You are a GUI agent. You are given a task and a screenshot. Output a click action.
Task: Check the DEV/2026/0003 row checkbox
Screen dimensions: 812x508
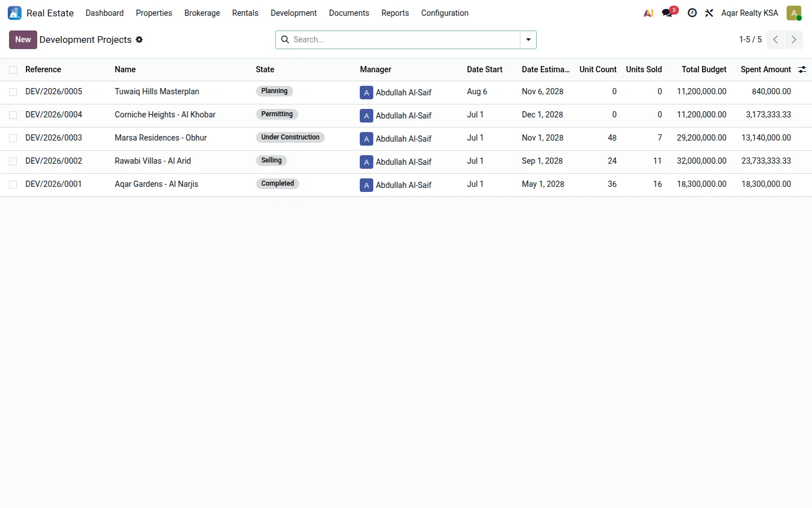click(x=13, y=138)
